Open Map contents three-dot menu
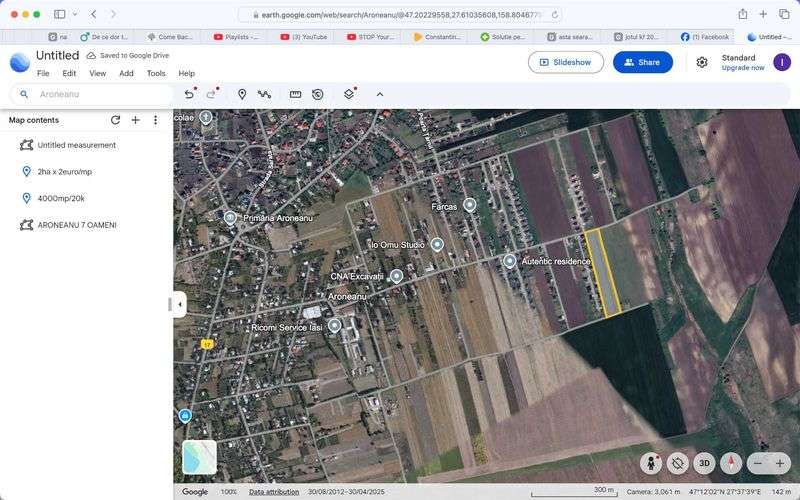800x500 pixels. coord(155,120)
